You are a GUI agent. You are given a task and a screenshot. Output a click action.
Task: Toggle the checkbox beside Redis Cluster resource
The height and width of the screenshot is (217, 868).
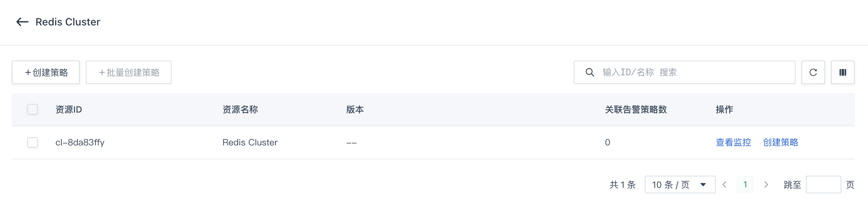33,142
